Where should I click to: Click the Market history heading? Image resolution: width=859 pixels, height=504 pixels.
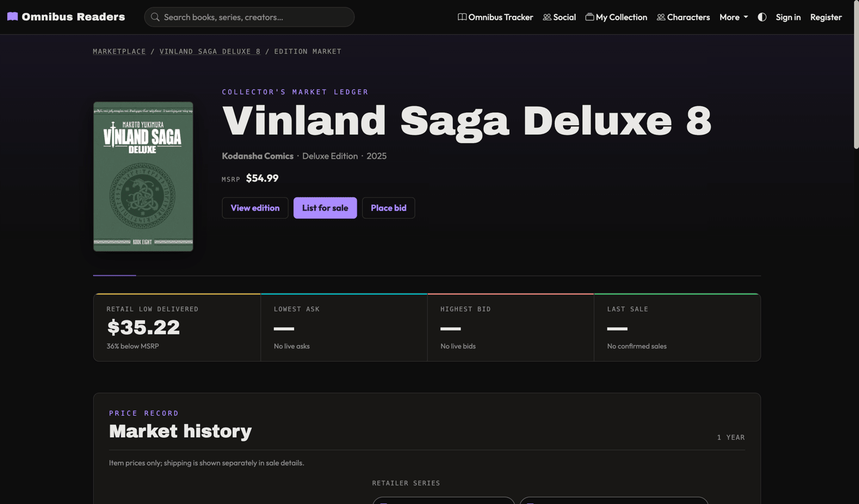click(x=180, y=431)
